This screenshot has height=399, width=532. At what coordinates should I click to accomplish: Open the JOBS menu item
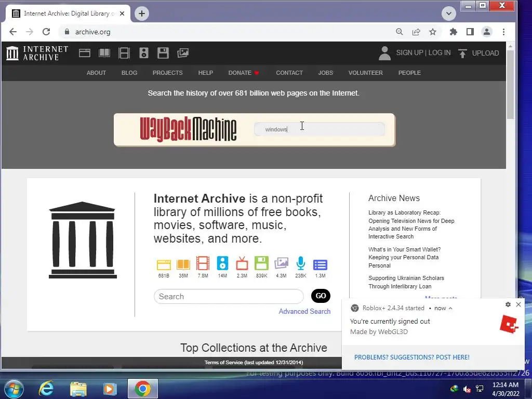click(x=325, y=73)
